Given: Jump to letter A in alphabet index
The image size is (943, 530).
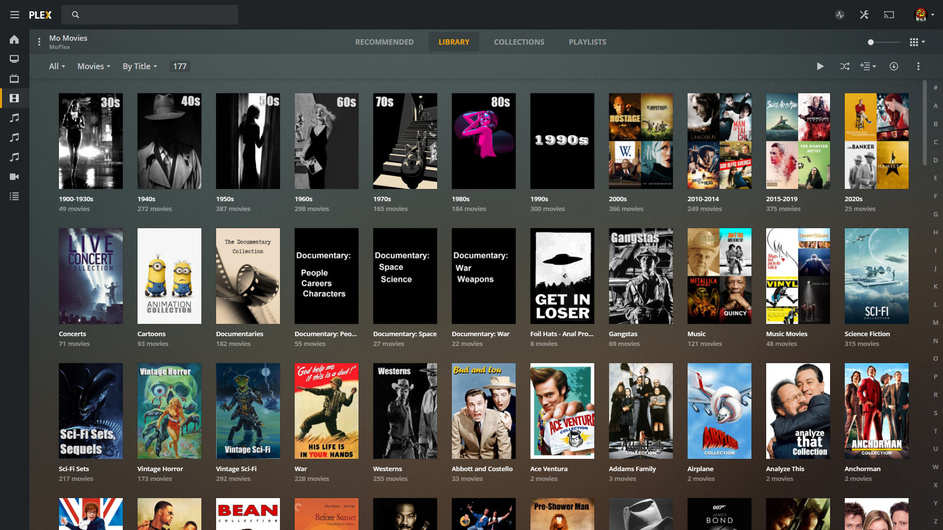Looking at the screenshot, I should pos(935,106).
